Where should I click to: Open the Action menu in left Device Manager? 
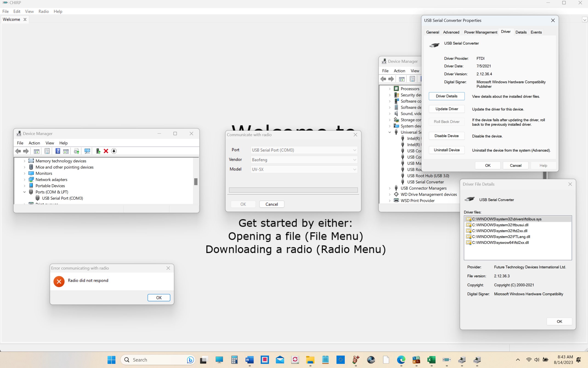[x=34, y=143]
